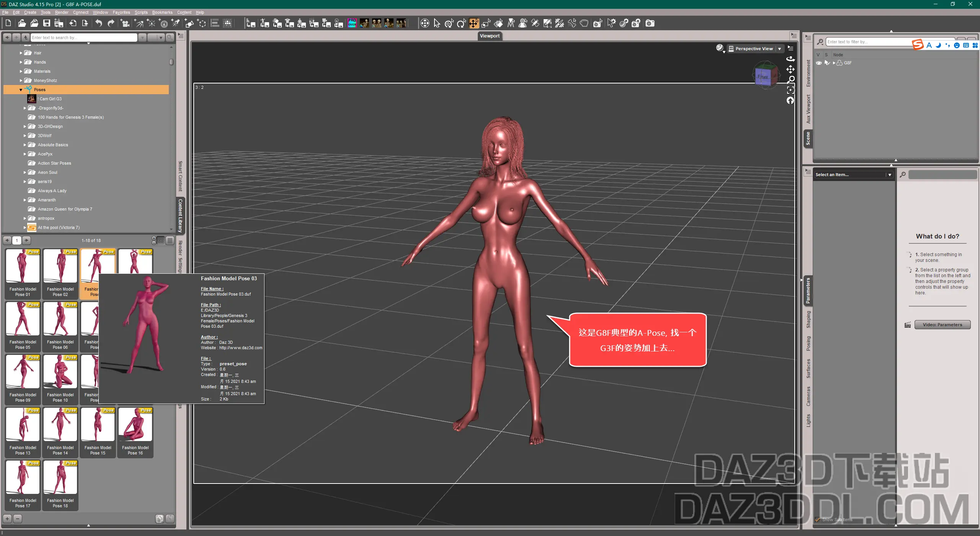Select the Node Selection arrow tool
This screenshot has height=536, width=980.
[x=437, y=23]
